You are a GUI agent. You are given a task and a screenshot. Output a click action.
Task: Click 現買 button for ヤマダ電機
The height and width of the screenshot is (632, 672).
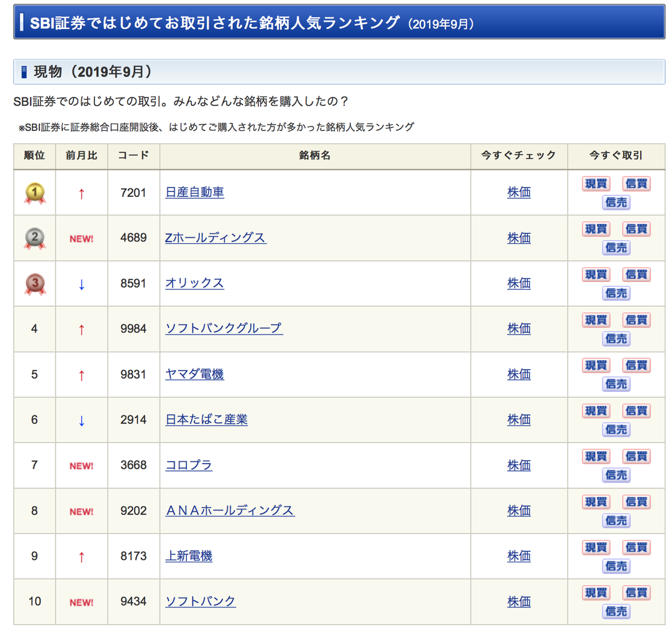(595, 365)
